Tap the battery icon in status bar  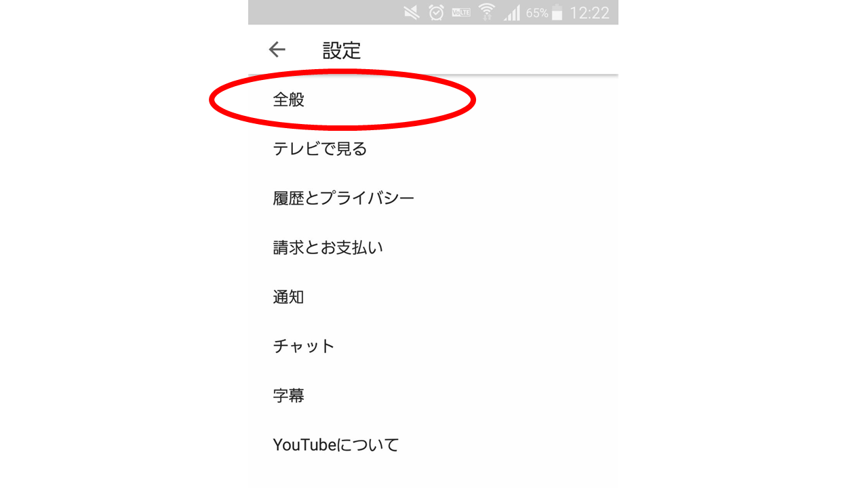click(x=557, y=12)
